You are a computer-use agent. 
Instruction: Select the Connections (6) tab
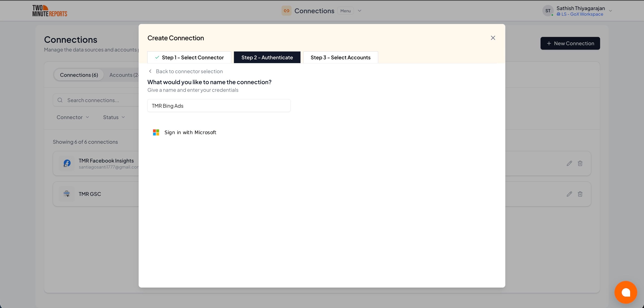click(x=79, y=75)
